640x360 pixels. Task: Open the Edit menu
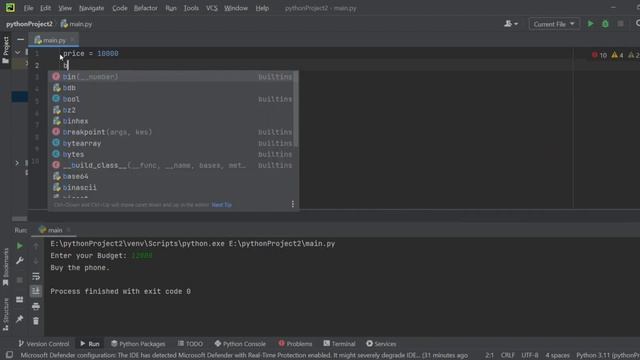coord(45,8)
